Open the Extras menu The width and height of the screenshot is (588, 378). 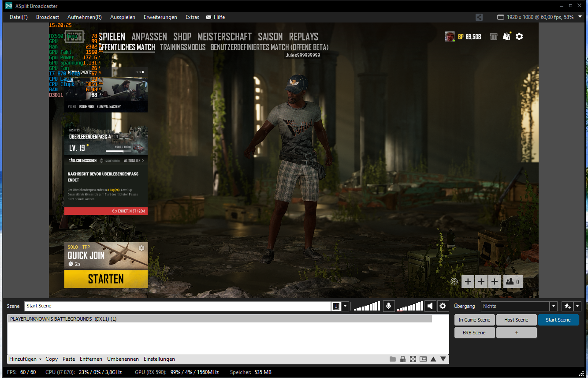click(192, 17)
